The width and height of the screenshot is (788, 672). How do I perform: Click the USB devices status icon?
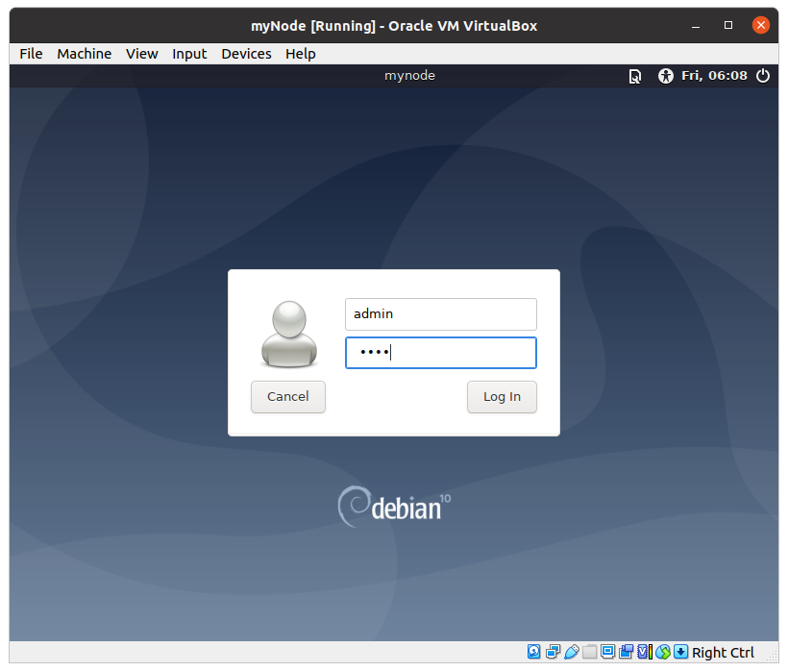click(572, 652)
